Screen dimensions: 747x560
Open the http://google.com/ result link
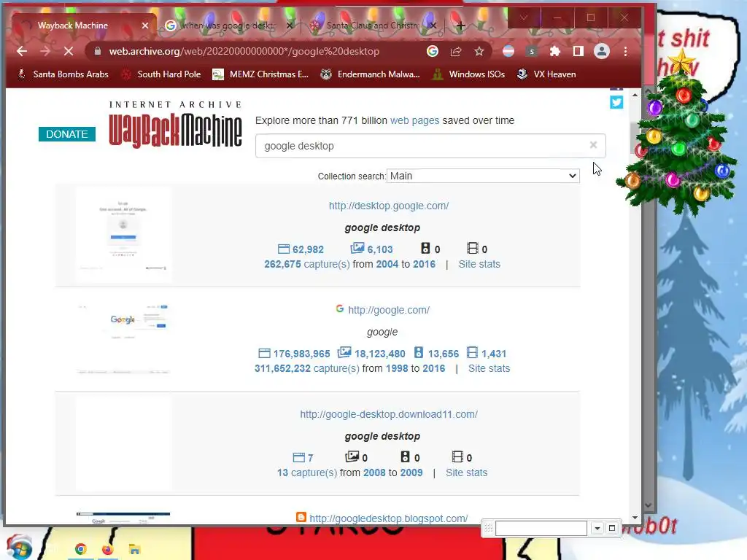[389, 310]
